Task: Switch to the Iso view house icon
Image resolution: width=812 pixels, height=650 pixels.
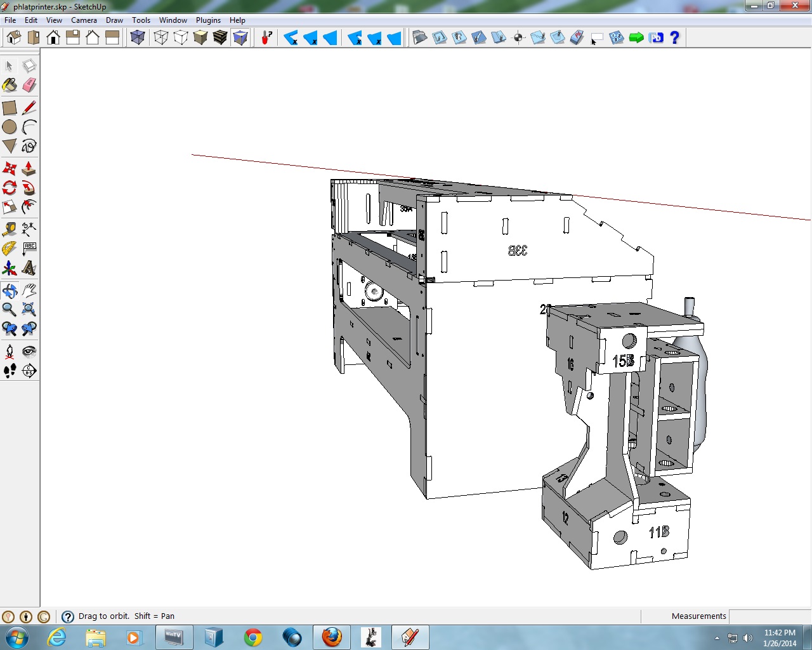Action: coord(14,38)
